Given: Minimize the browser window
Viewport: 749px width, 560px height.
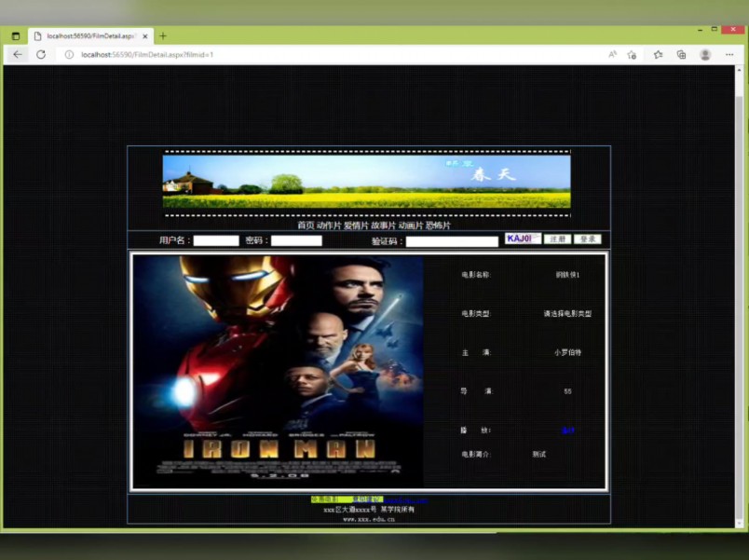Looking at the screenshot, I should point(700,30).
